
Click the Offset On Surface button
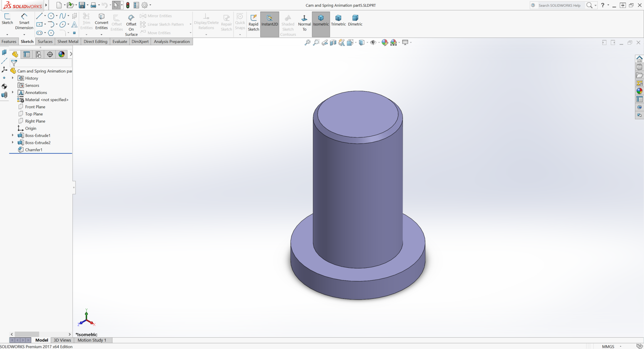[x=131, y=24]
